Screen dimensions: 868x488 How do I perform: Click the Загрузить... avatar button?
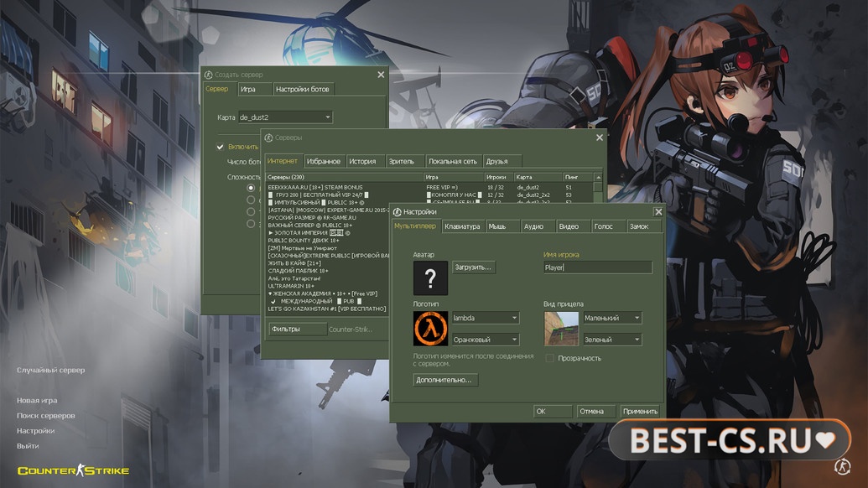pos(473,267)
